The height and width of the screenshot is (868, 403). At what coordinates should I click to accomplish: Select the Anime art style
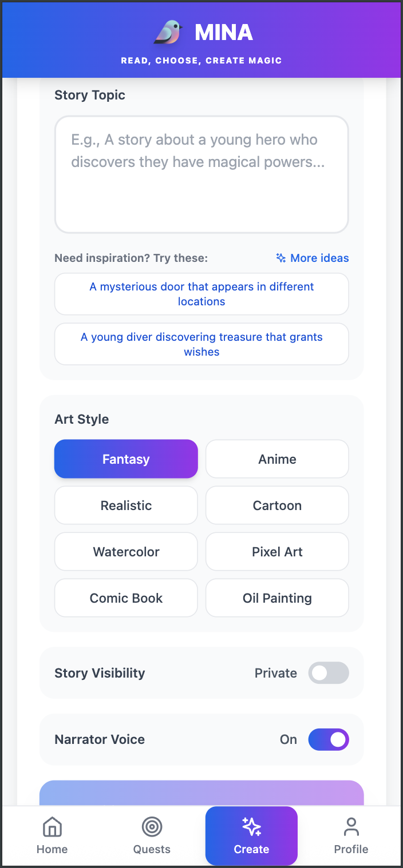point(277,459)
